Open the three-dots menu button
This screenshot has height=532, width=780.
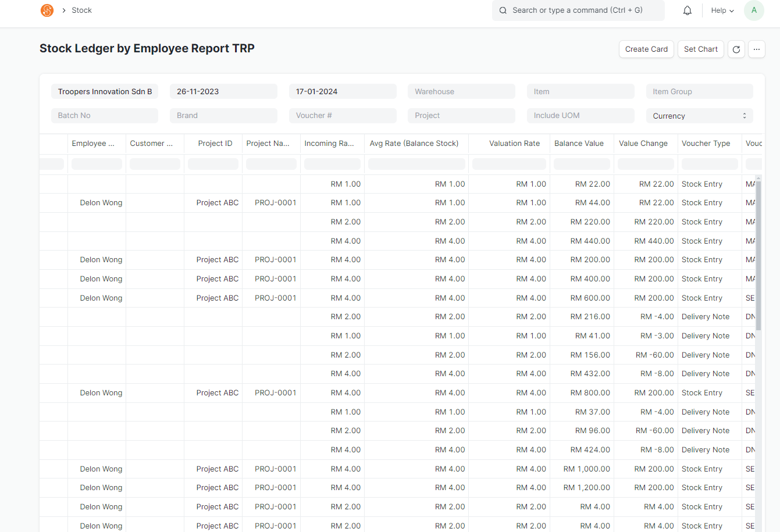tap(757, 49)
